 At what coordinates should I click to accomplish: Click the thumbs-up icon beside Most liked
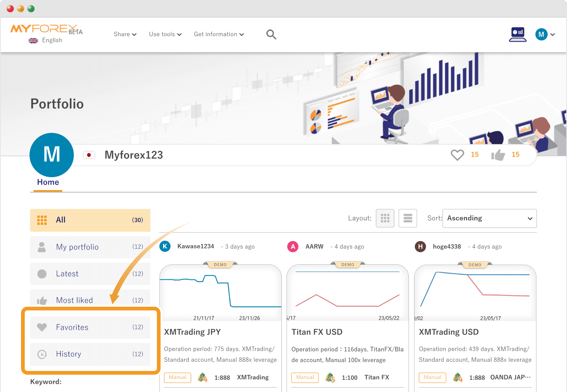coord(42,301)
